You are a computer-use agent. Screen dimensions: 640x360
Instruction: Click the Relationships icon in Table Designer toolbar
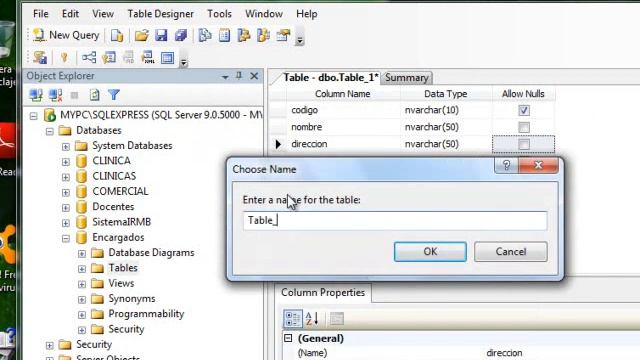(x=89, y=58)
